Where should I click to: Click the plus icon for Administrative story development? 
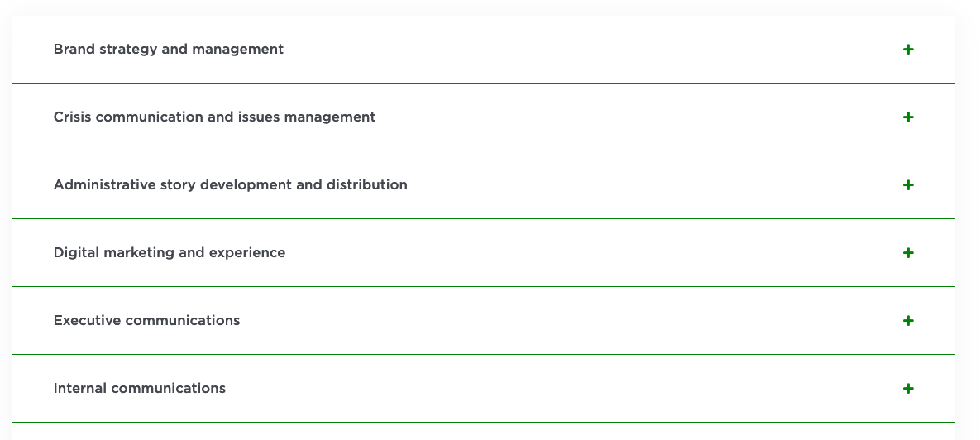point(908,185)
